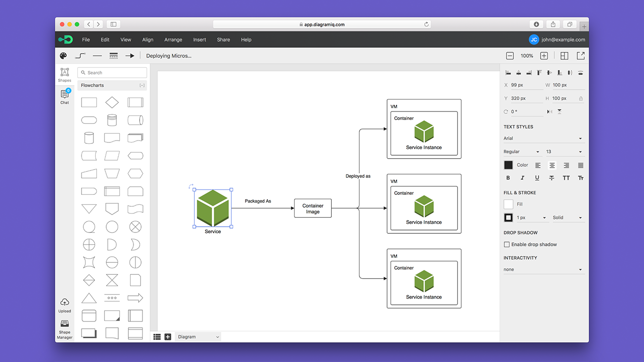Open the Arrange menu
The image size is (644, 362).
point(173,40)
